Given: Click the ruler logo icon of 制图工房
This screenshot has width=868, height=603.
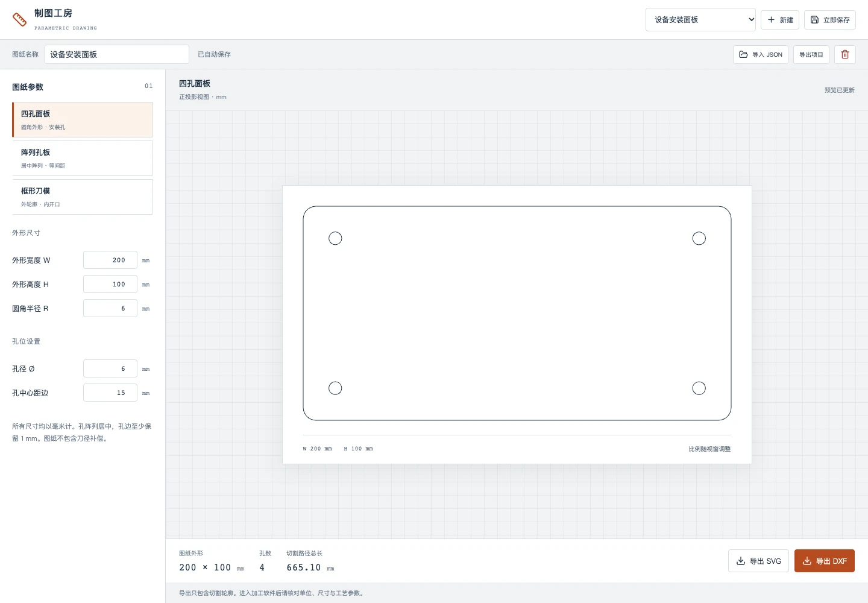Looking at the screenshot, I should [x=19, y=19].
